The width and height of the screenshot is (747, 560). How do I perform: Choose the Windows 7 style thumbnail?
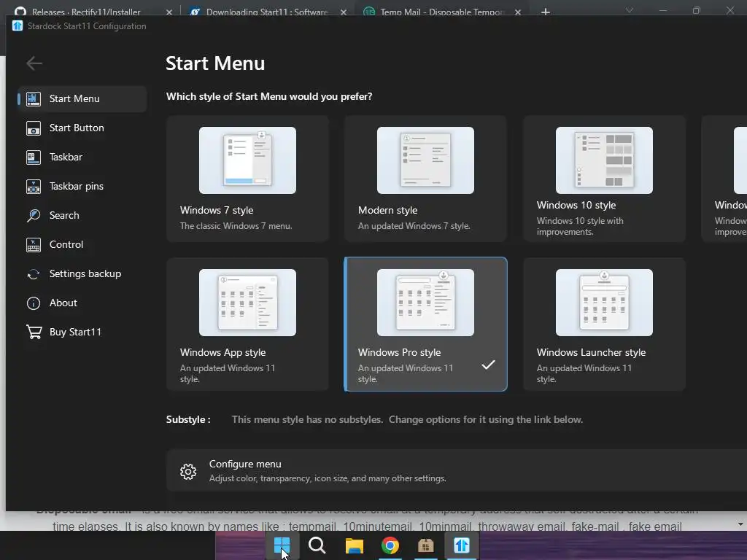pos(247,160)
